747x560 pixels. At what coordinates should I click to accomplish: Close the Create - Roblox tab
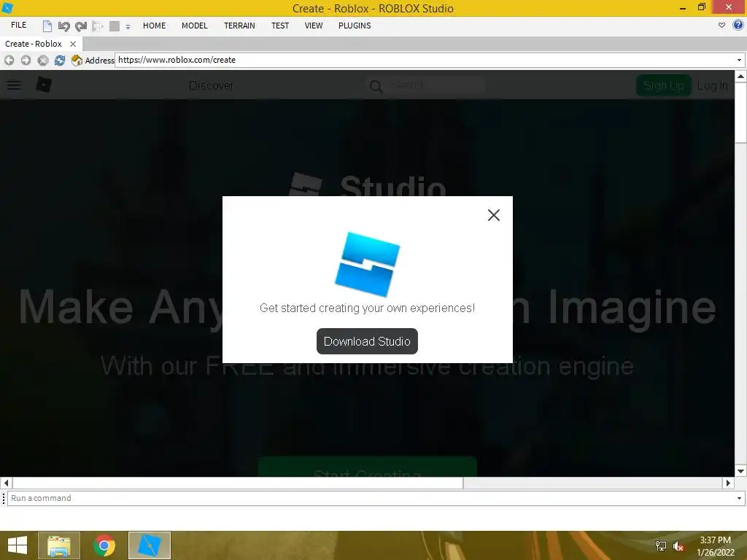coord(73,44)
